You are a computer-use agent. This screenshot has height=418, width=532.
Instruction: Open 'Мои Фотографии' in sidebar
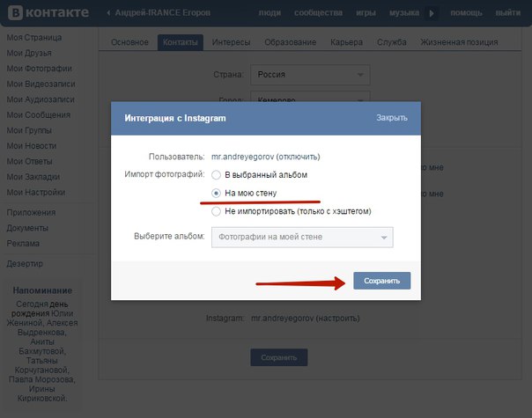[40, 69]
